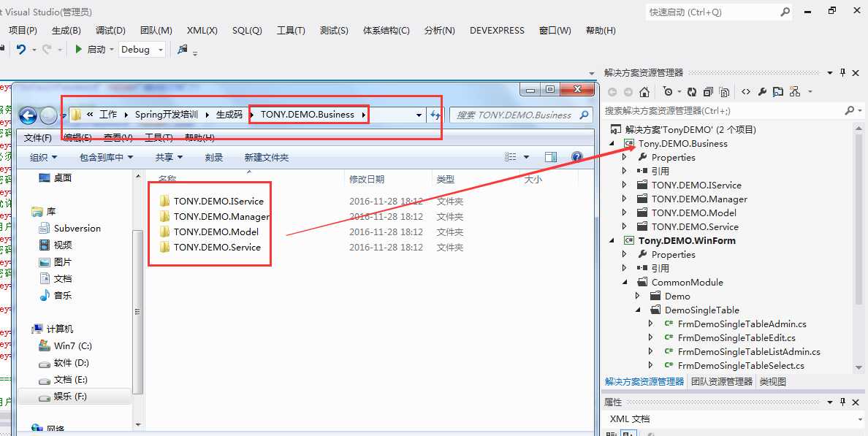The width and height of the screenshot is (868, 436).
Task: Click the Properties wrench icon in Solution Explorer toolbar
Action: pyautogui.click(x=762, y=92)
